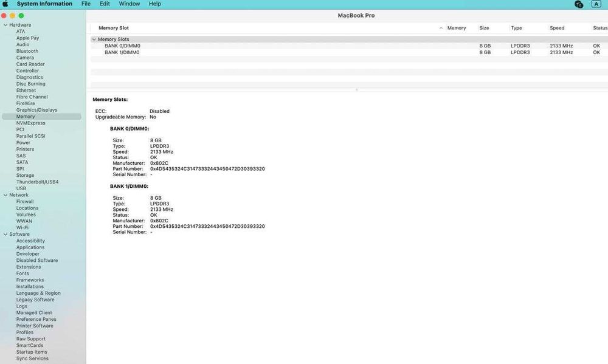Sort by the Size column header
608x364 pixels.
point(484,28)
